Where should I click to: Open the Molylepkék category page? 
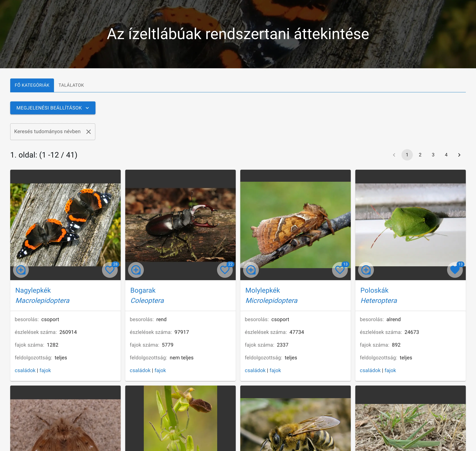(262, 290)
